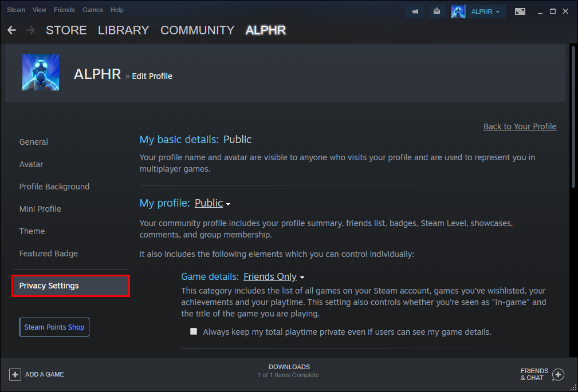This screenshot has width=578, height=392.
Task: Open the View menu
Action: tap(39, 10)
